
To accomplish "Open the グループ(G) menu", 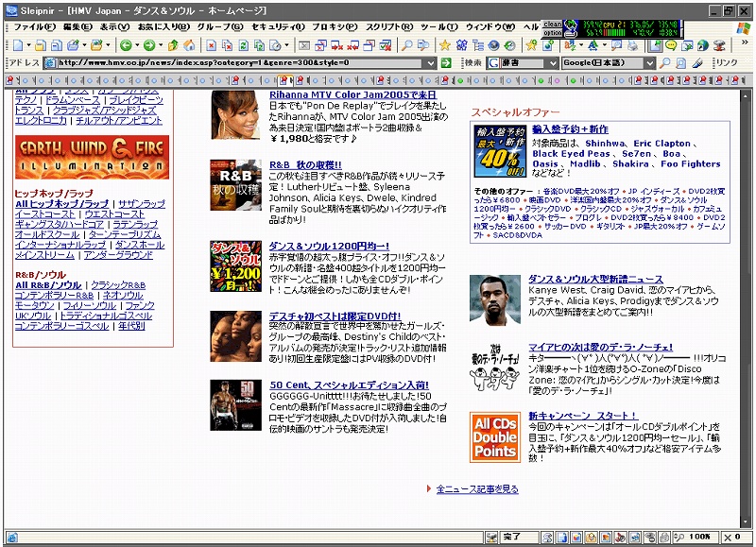I will point(220,27).
